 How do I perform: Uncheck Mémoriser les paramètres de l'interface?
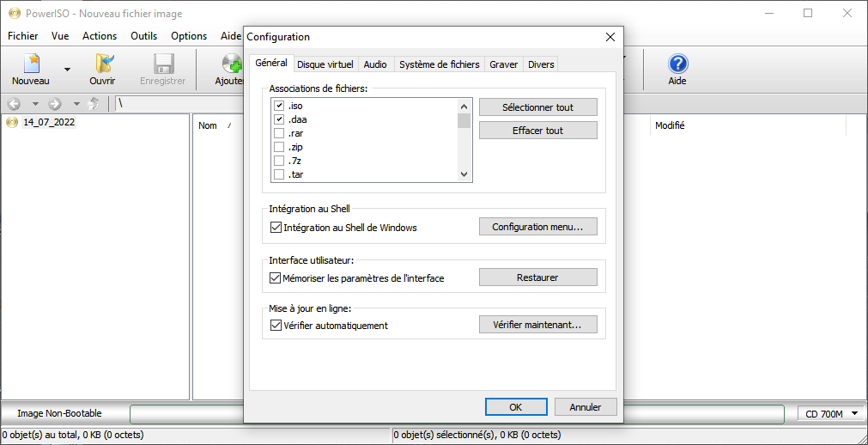(276, 278)
